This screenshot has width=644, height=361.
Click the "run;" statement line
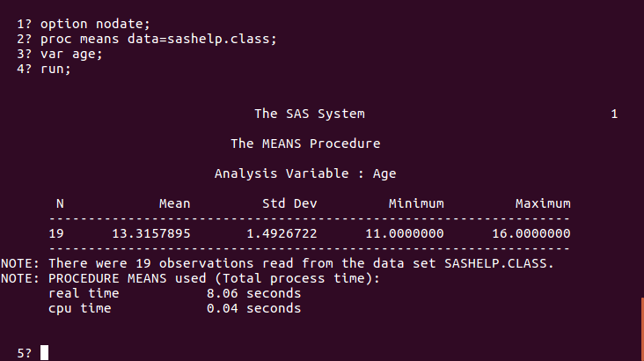[55, 71]
